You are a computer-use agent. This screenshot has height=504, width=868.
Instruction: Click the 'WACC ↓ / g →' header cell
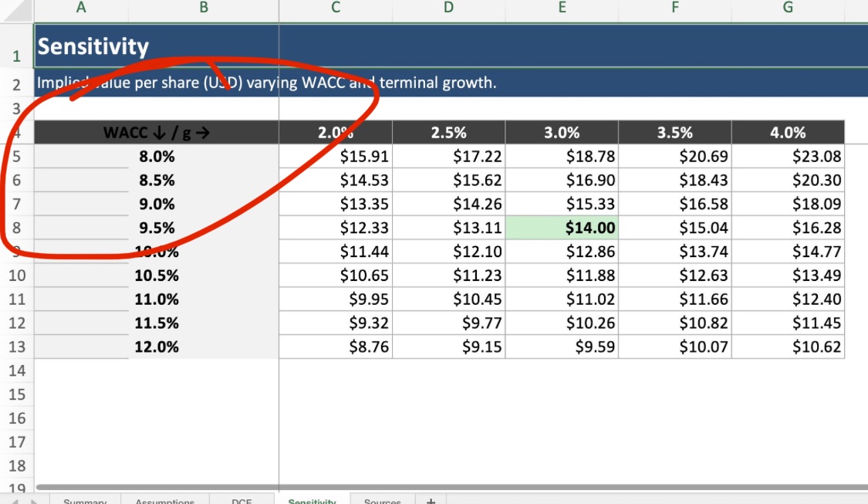point(157,133)
